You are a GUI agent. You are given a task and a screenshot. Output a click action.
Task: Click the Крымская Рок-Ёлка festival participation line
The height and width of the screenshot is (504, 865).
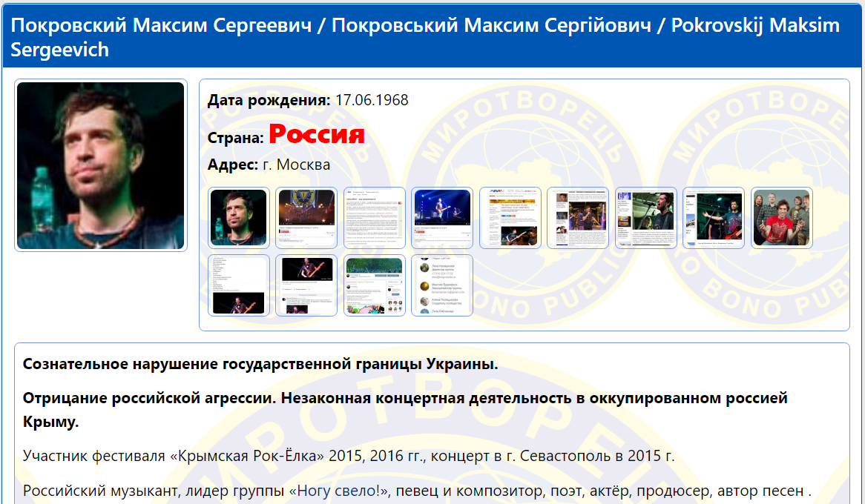(349, 456)
